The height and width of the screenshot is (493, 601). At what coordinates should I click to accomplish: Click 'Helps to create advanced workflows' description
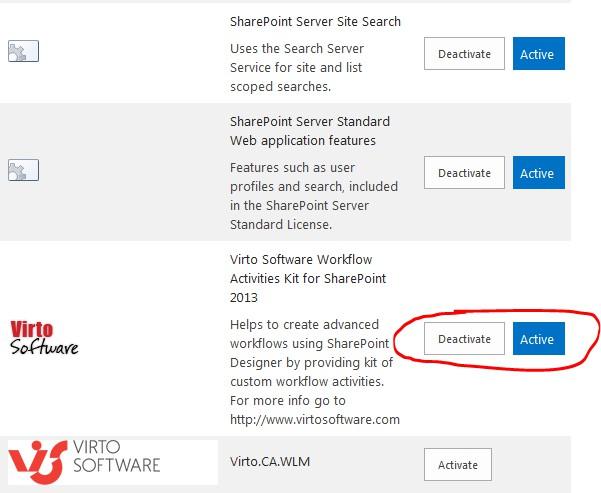point(315,372)
